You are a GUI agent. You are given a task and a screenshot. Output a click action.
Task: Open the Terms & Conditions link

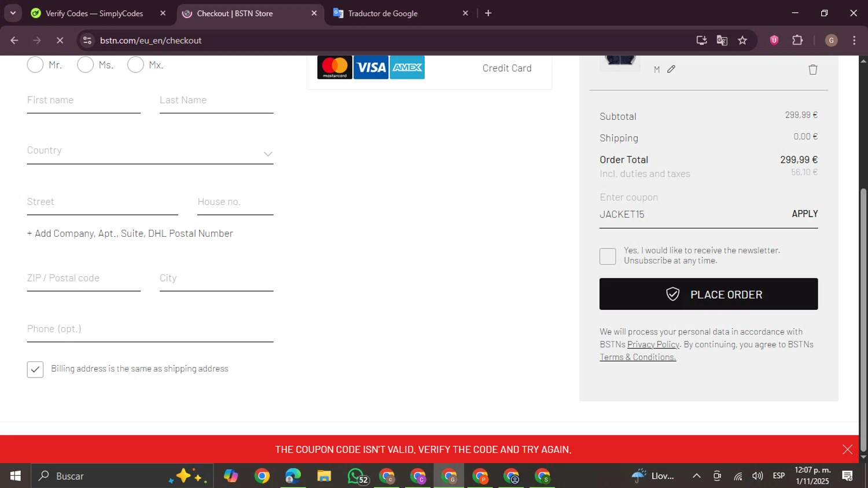638,357
